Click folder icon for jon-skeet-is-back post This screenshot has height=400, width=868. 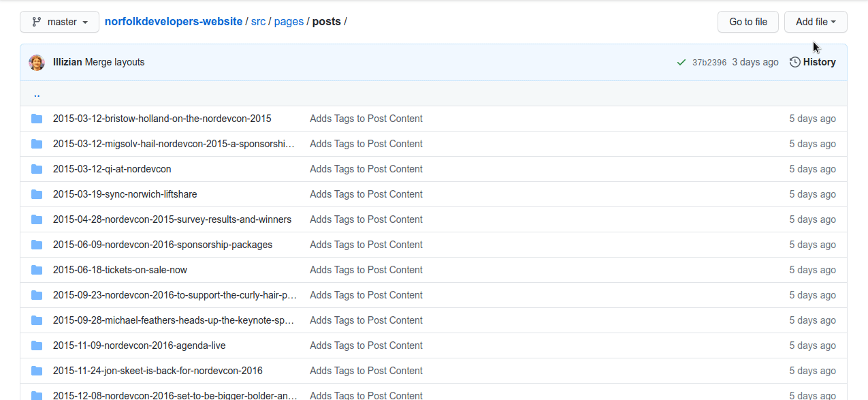coord(37,371)
